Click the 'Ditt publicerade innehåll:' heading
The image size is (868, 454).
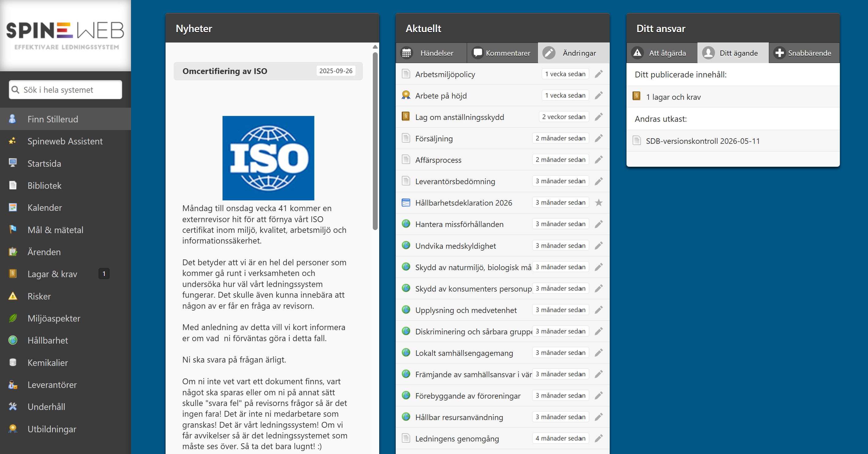click(680, 74)
